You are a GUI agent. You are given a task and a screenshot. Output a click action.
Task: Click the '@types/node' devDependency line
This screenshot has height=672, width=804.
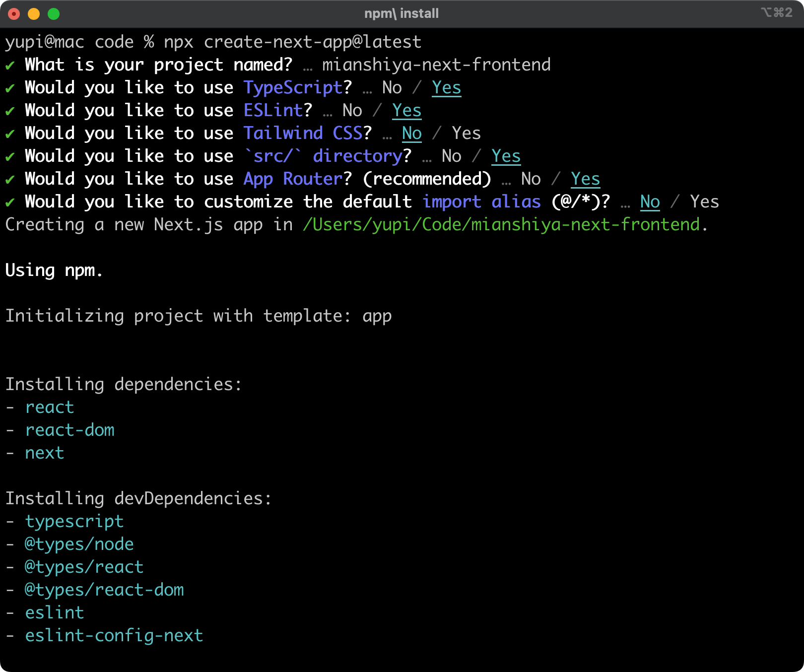pos(79,544)
